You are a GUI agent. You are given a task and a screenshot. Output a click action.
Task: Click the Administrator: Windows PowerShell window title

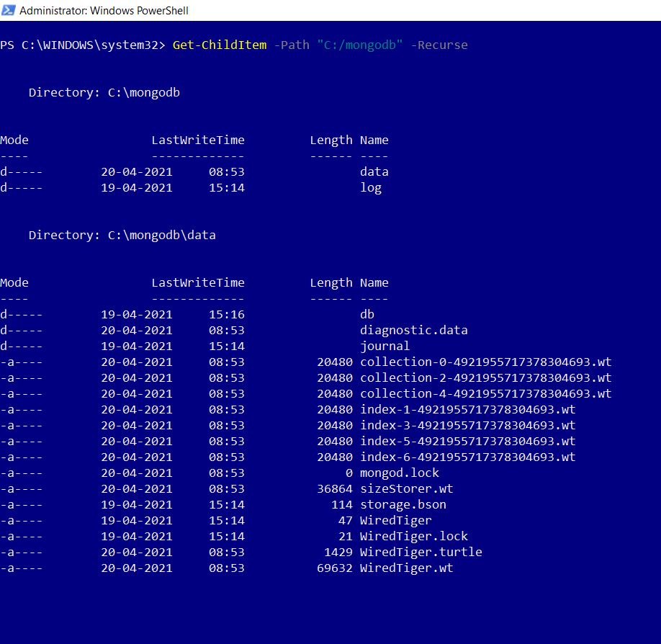pyautogui.click(x=104, y=11)
